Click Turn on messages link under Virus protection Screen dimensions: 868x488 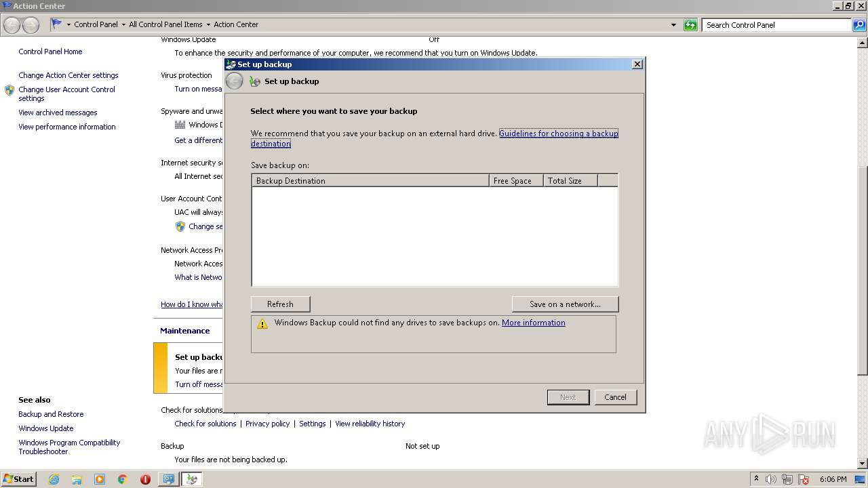click(198, 89)
